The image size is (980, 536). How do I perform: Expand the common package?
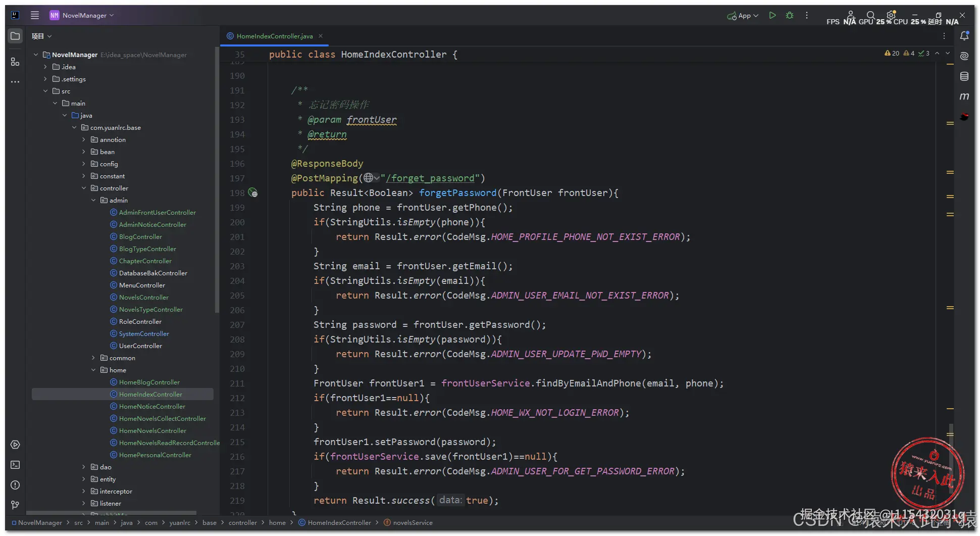[93, 358]
